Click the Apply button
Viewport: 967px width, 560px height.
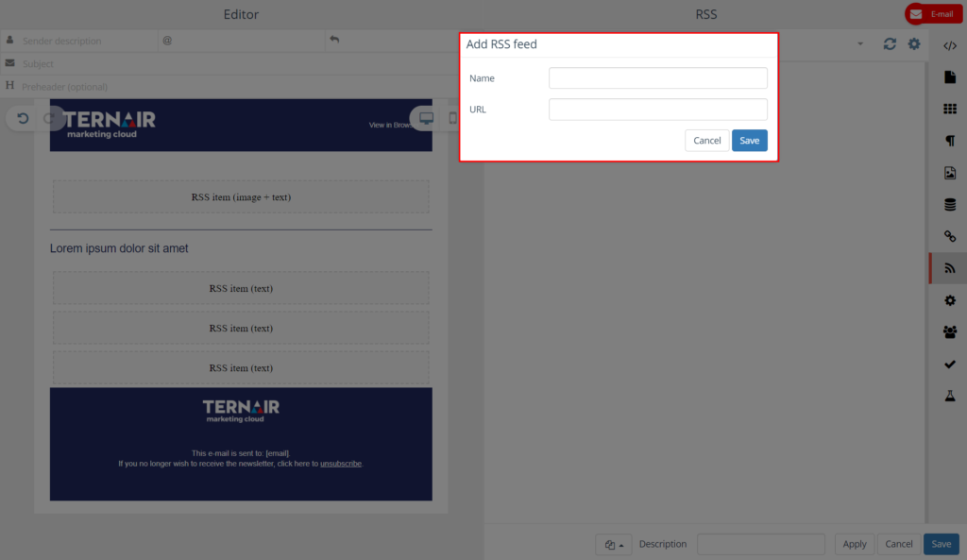(x=854, y=544)
